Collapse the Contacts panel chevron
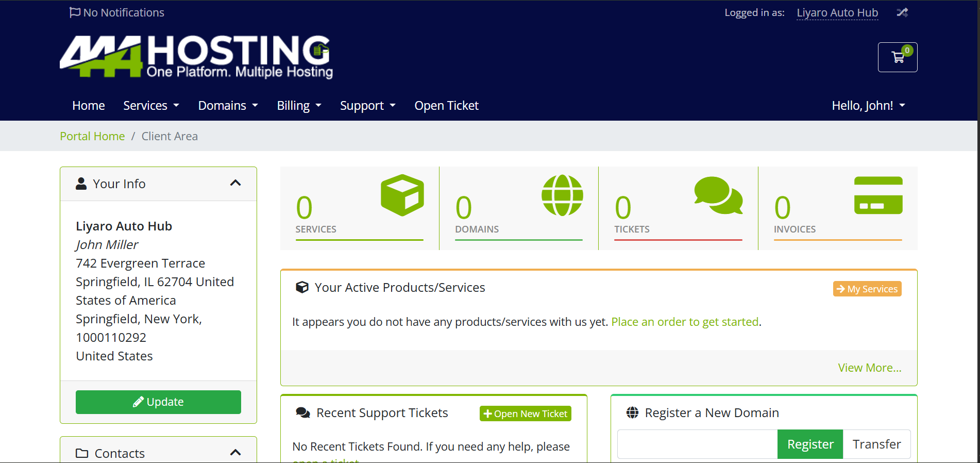Image resolution: width=980 pixels, height=463 pixels. point(235,453)
